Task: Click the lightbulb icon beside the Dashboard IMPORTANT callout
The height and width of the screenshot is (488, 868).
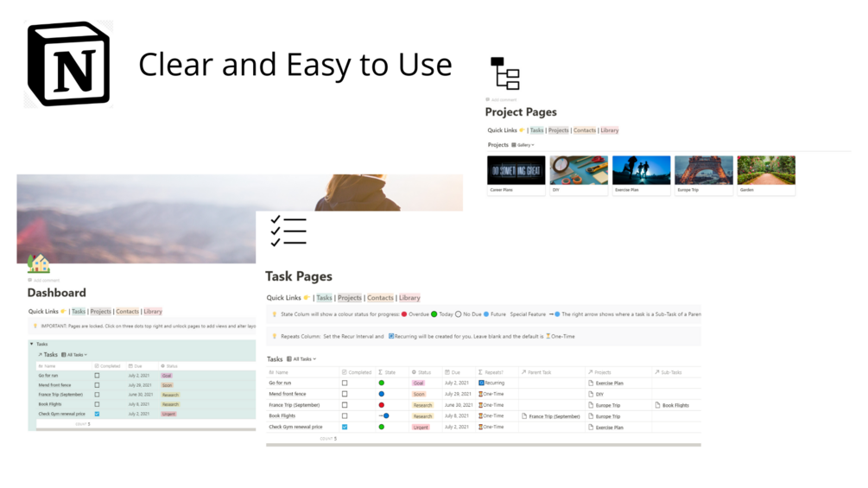Action: point(35,326)
